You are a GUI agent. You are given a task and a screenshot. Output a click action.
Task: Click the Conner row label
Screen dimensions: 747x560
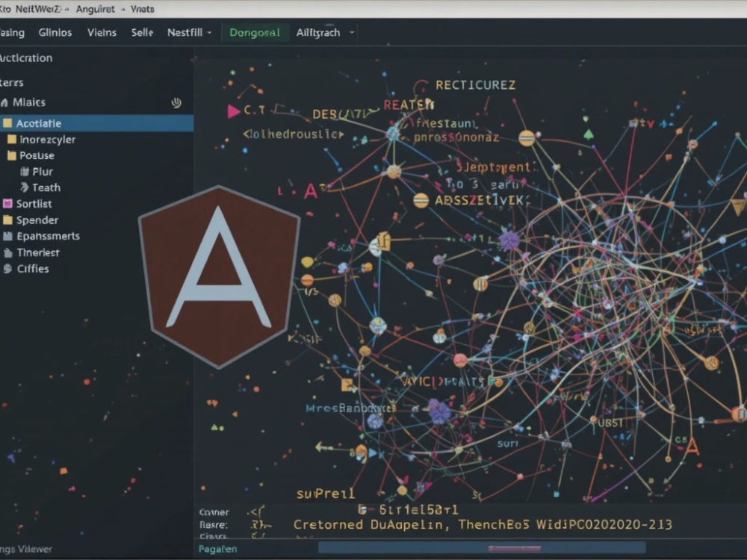(x=214, y=512)
